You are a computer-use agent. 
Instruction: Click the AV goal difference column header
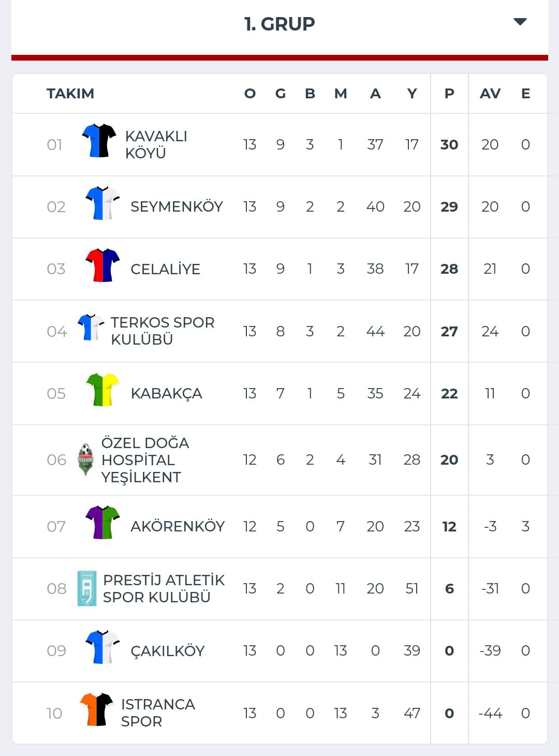tap(490, 94)
